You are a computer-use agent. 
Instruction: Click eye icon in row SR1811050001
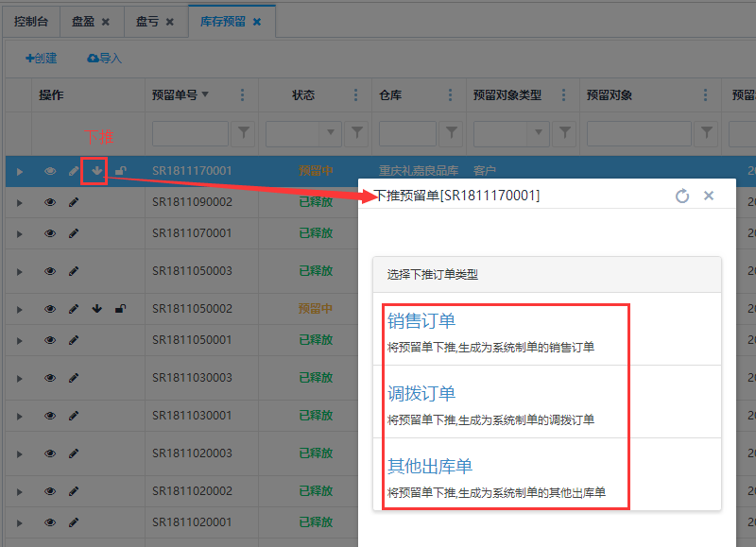[x=50, y=340]
